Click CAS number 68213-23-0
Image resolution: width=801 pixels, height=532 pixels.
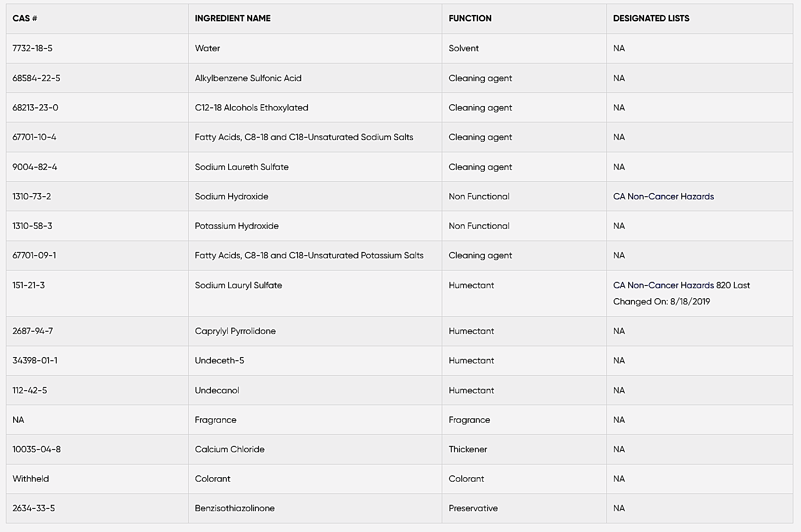click(x=35, y=107)
